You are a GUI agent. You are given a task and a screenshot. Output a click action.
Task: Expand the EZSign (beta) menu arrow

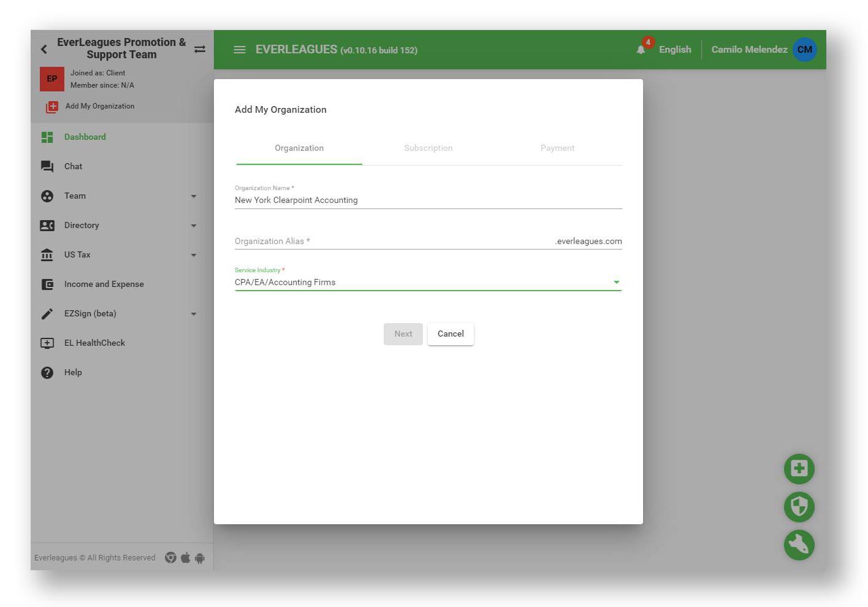click(194, 314)
